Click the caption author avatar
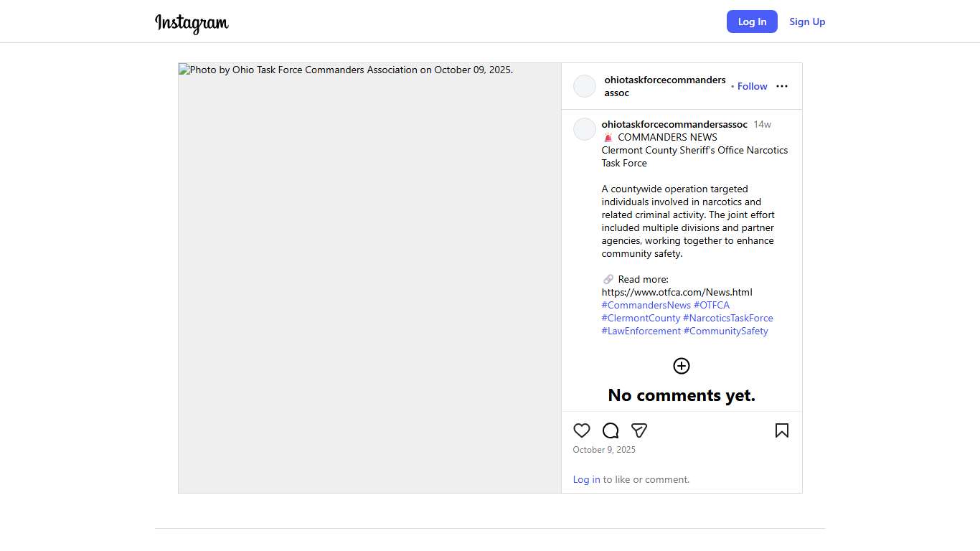This screenshot has width=980, height=551. tap(585, 129)
